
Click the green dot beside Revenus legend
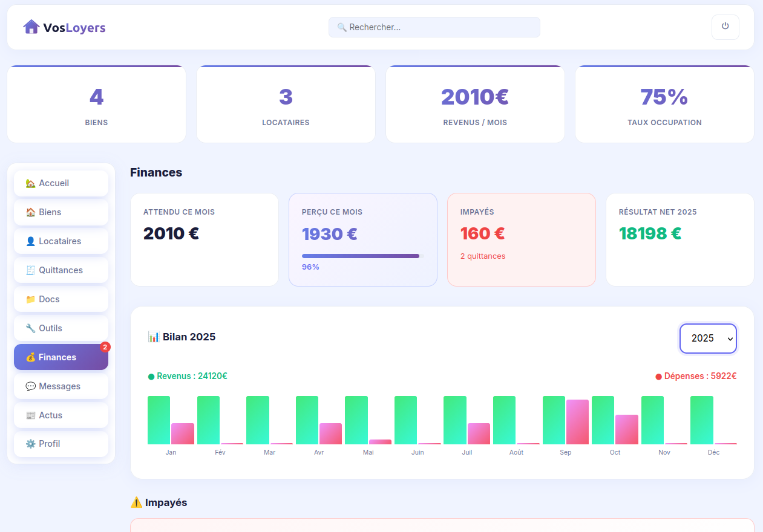pyautogui.click(x=151, y=377)
